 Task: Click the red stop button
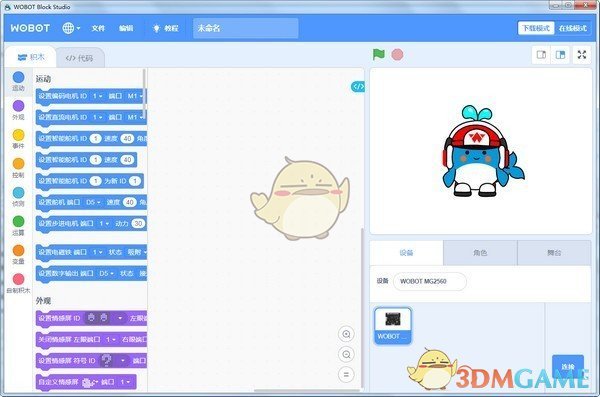click(397, 55)
